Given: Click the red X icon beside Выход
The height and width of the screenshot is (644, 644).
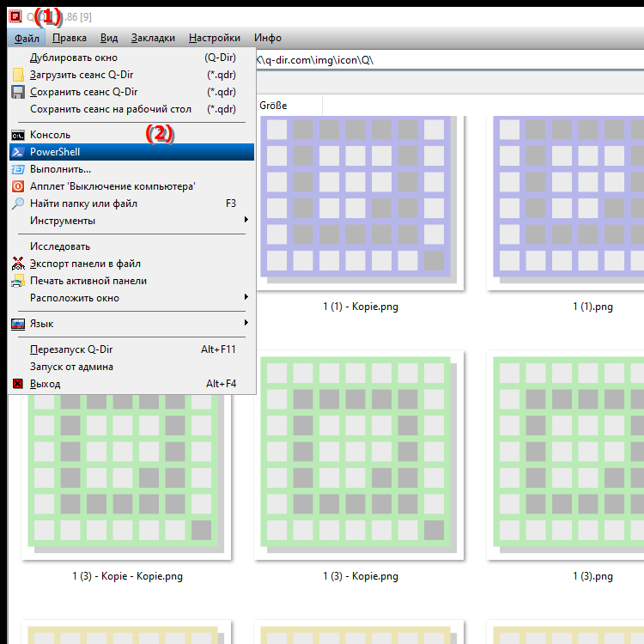Looking at the screenshot, I should (x=18, y=384).
